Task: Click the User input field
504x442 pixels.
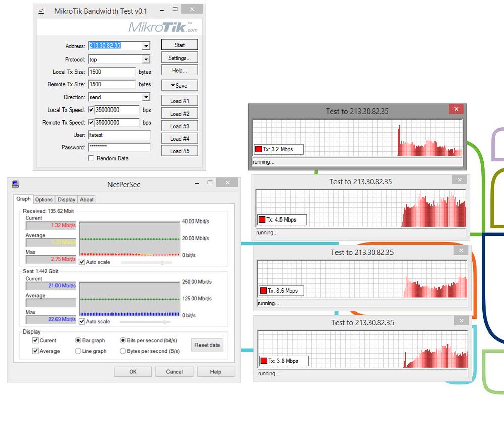Action: [119, 135]
